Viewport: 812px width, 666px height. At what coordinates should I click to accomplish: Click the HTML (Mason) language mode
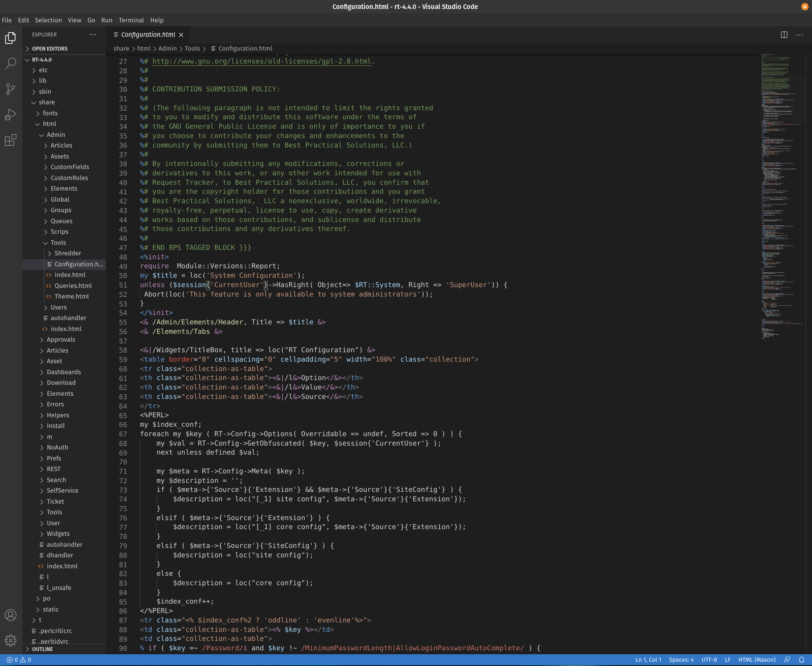click(757, 660)
